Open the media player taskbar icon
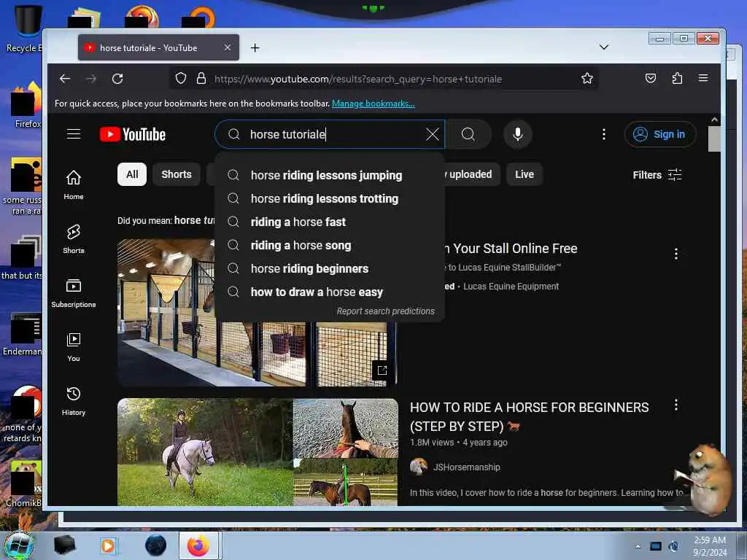The height and width of the screenshot is (560, 747). click(108, 545)
